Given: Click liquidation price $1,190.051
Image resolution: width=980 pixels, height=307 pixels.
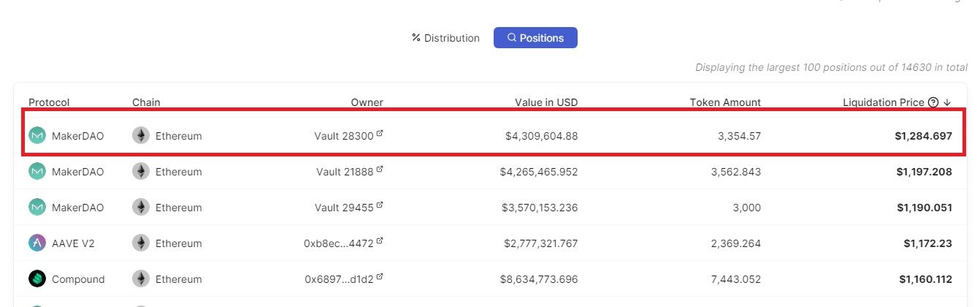Looking at the screenshot, I should [924, 208].
